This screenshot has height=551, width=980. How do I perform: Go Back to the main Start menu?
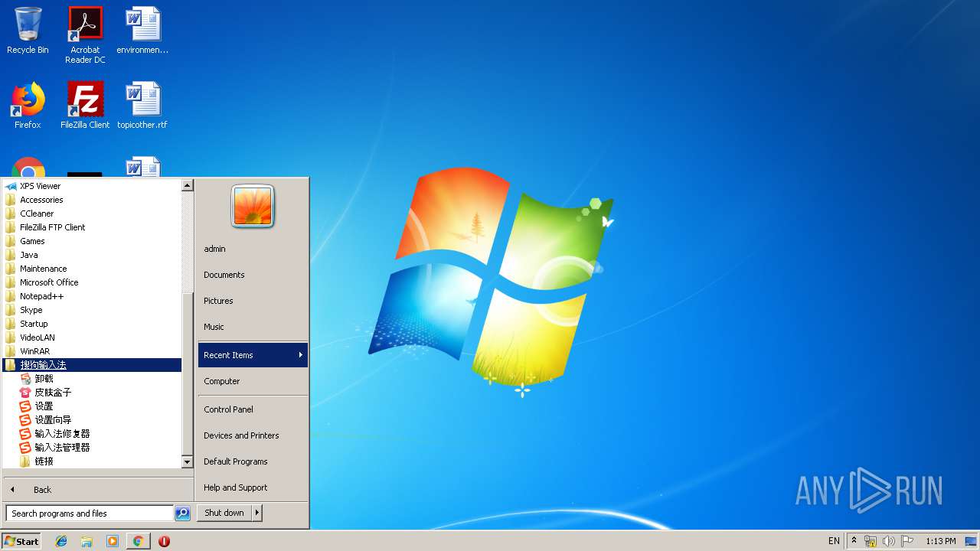pos(97,490)
